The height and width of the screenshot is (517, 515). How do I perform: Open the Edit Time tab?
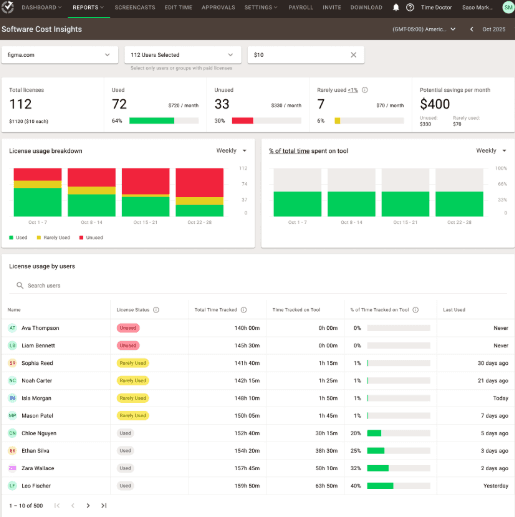[x=178, y=7]
